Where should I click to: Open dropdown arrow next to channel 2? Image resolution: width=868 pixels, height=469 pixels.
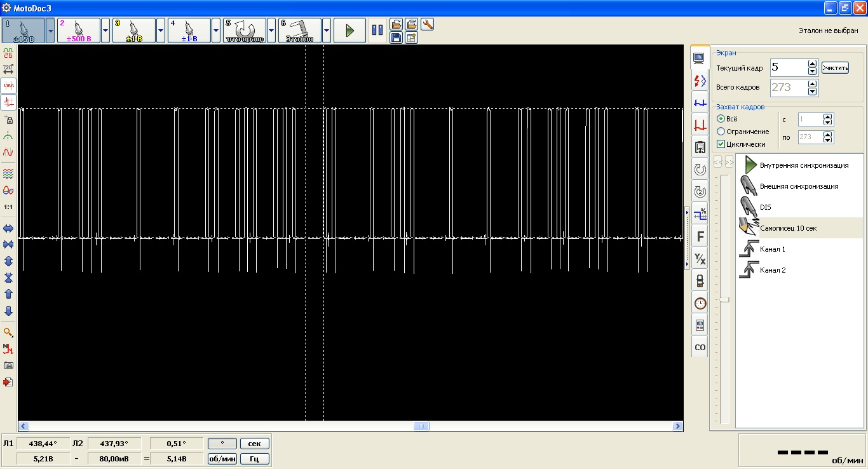pyautogui.click(x=105, y=31)
